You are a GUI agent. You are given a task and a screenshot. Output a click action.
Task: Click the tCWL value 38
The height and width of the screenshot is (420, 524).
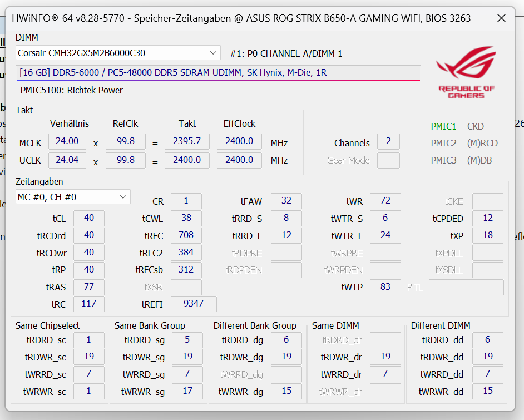[x=186, y=218]
